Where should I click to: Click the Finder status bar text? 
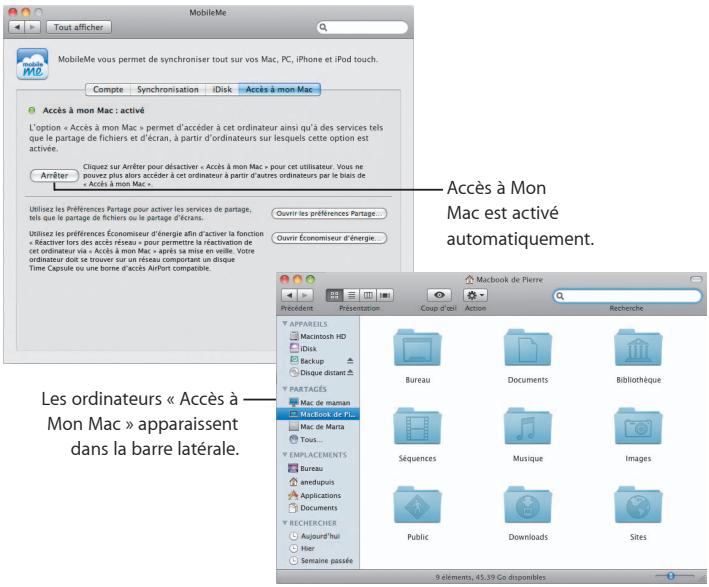click(x=491, y=577)
